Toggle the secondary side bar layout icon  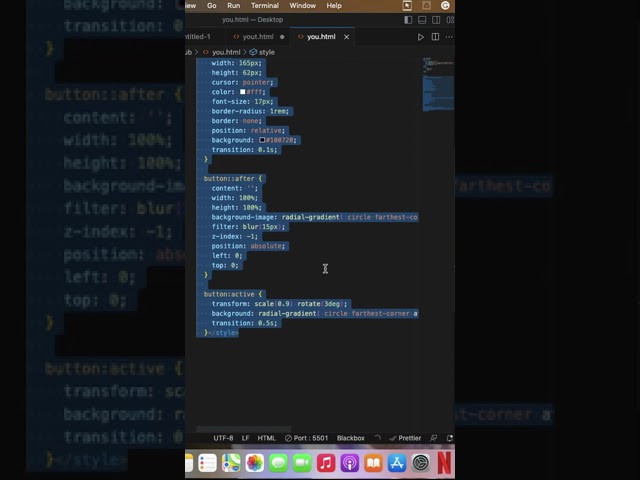point(436,20)
